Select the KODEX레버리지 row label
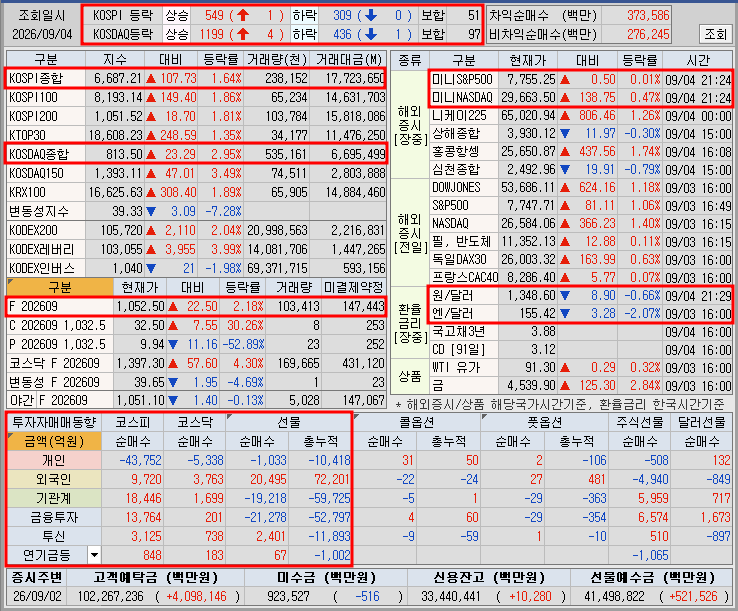The image size is (738, 611). click(46, 249)
